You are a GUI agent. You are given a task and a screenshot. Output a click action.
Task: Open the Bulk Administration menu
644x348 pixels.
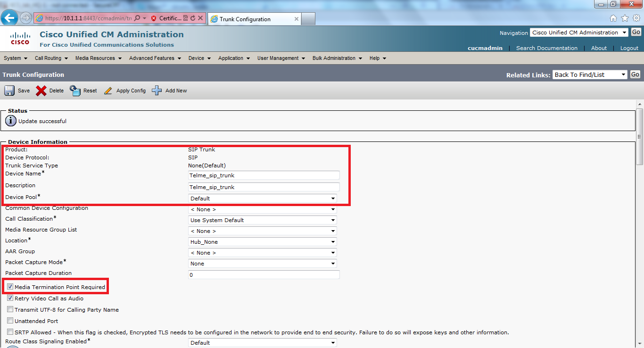[338, 58]
